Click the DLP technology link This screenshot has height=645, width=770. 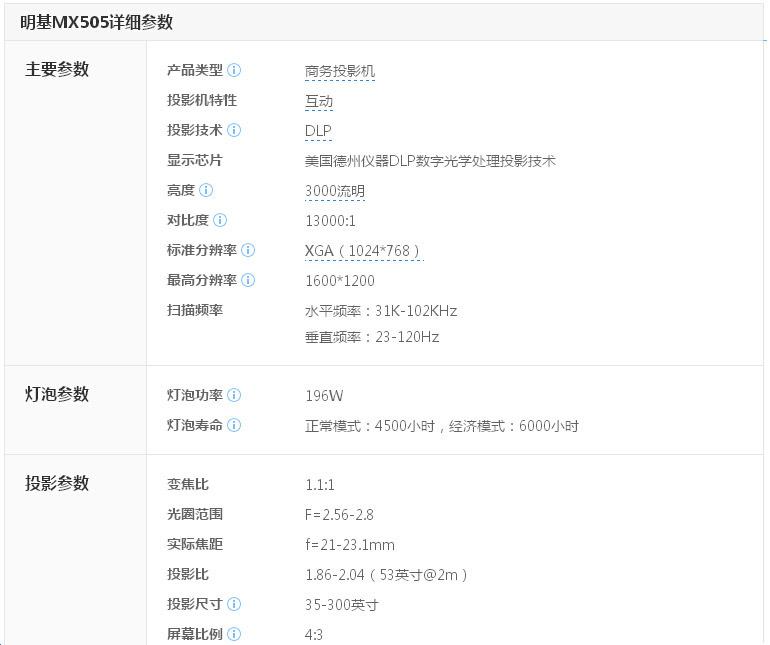(318, 132)
